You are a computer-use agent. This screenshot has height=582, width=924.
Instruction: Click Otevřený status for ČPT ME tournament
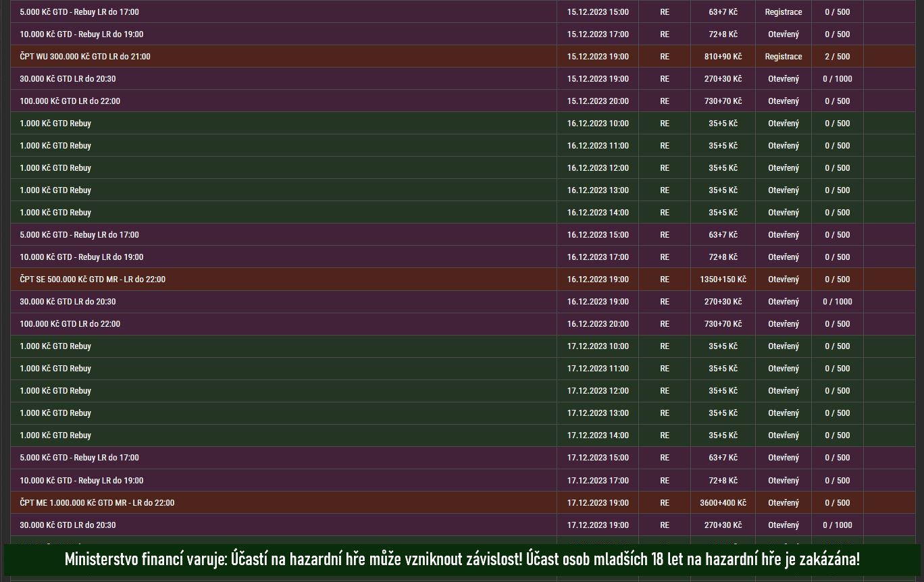tap(783, 503)
